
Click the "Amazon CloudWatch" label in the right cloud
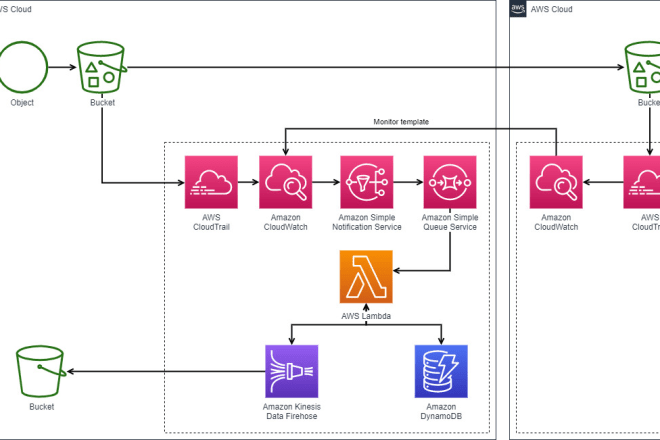(x=556, y=222)
